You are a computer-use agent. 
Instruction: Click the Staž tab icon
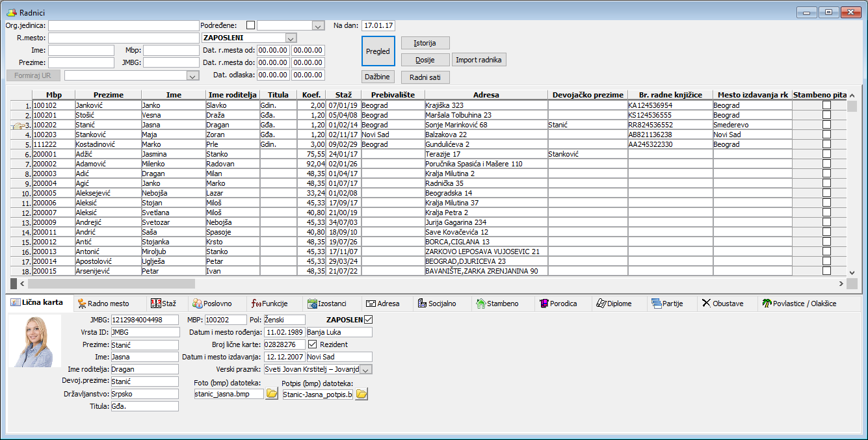[x=155, y=304]
